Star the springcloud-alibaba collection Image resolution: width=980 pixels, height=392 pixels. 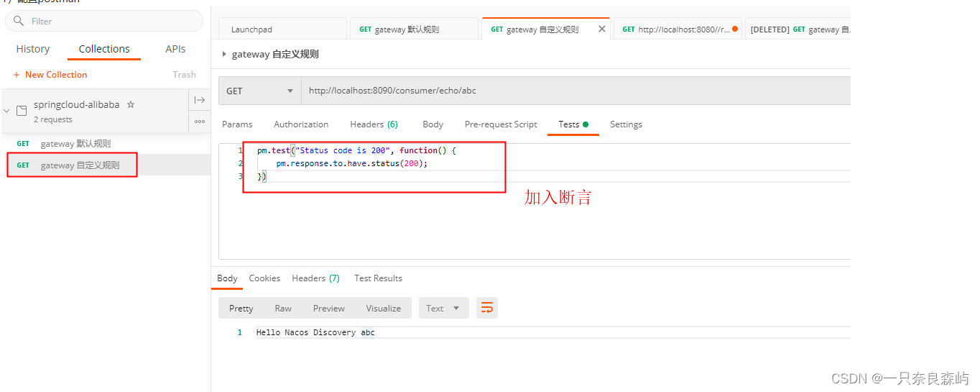131,104
